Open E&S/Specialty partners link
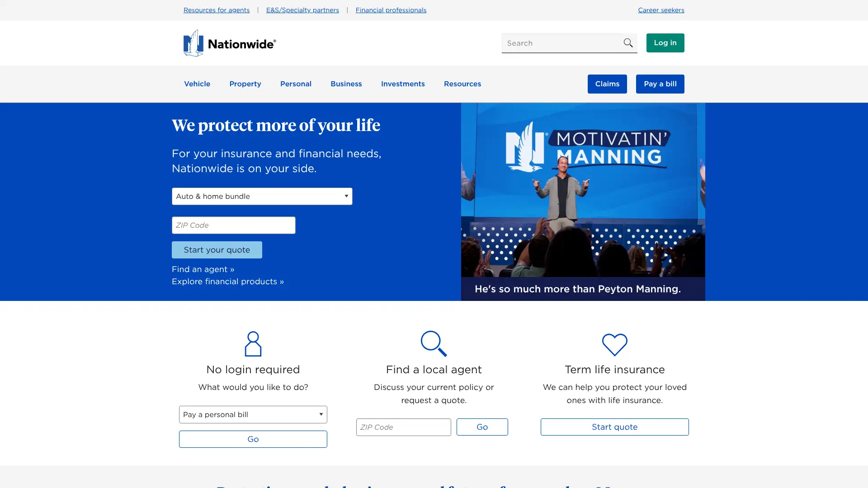Viewport: 868px width, 488px height. (x=302, y=10)
